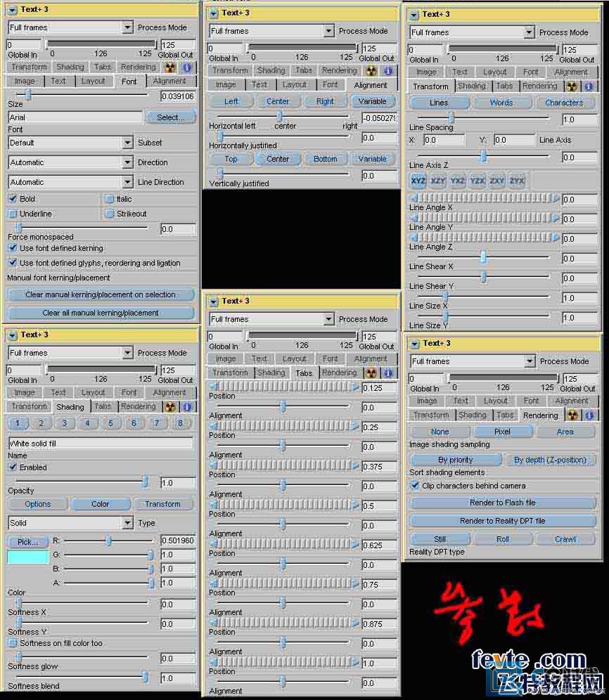Viewport: 609px width, 700px height.
Task: Open Process Mode dropdown in Font panel
Action: click(127, 27)
